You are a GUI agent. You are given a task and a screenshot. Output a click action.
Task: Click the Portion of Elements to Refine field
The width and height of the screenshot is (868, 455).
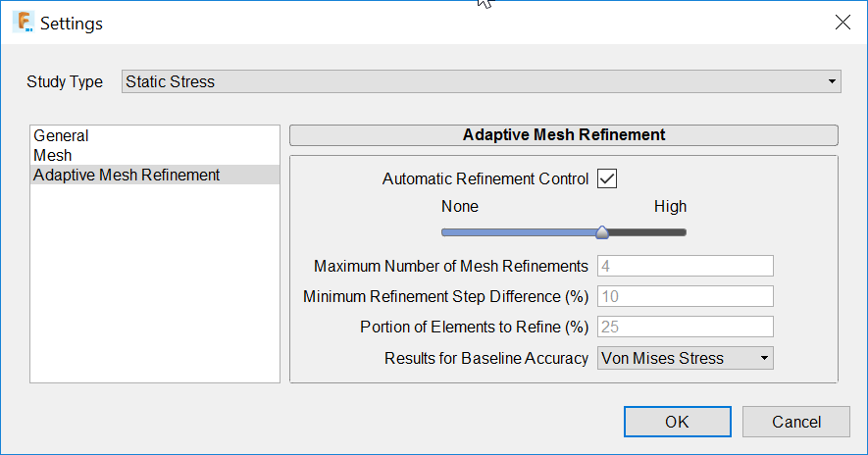tap(686, 328)
